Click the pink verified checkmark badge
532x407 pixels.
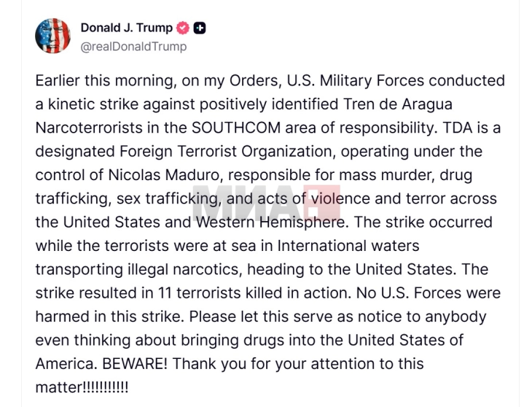tap(183, 28)
